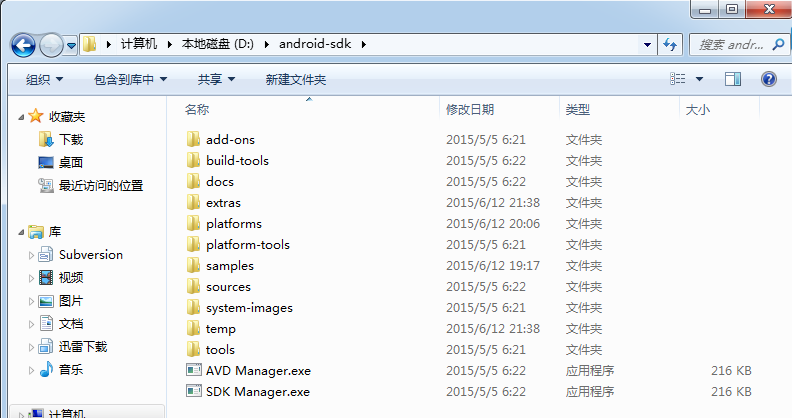Image resolution: width=792 pixels, height=418 pixels.
Task: Select 收藏夹 star icon
Action: coord(36,116)
